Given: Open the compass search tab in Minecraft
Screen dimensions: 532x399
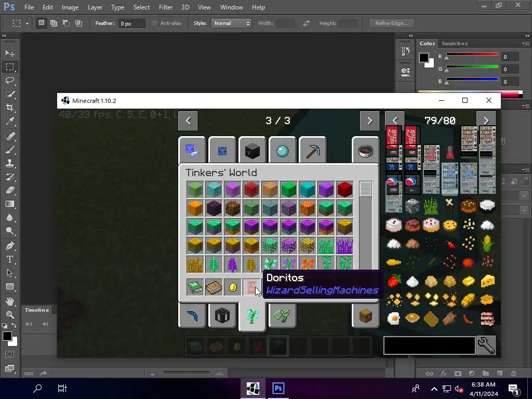Looking at the screenshot, I should click(366, 150).
